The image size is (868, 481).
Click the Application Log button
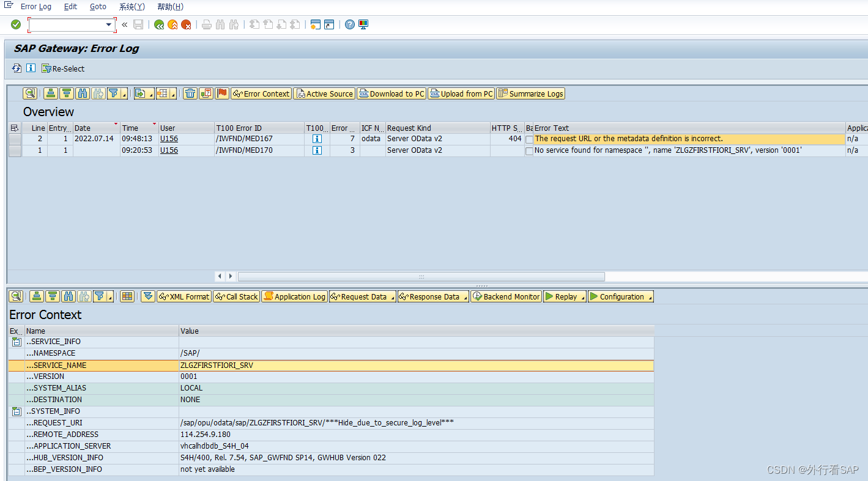click(294, 296)
